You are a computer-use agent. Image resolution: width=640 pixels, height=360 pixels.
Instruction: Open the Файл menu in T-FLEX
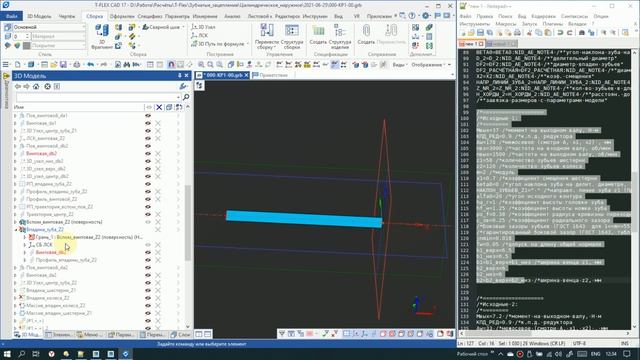[11, 16]
